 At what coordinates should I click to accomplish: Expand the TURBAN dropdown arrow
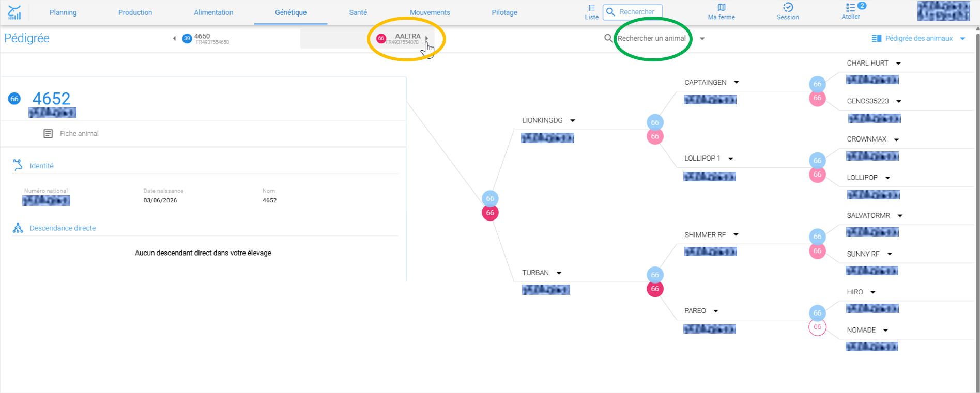click(x=559, y=273)
